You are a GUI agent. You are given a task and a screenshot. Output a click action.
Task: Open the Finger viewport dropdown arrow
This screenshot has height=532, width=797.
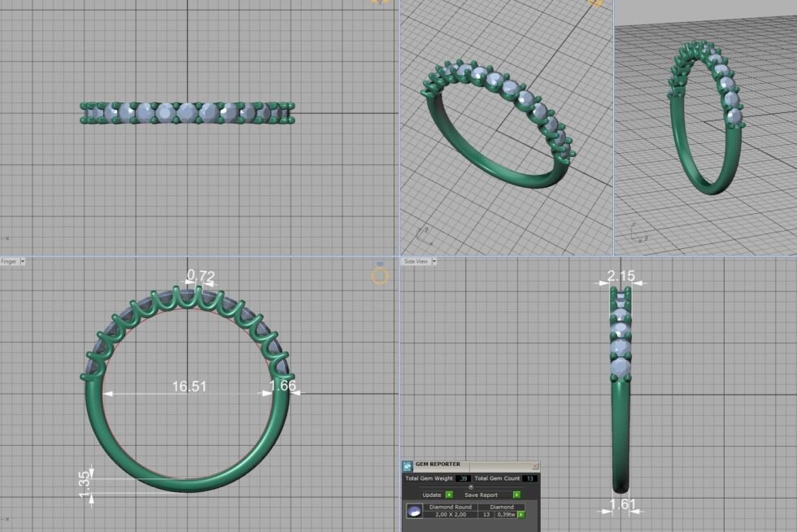coord(23,261)
